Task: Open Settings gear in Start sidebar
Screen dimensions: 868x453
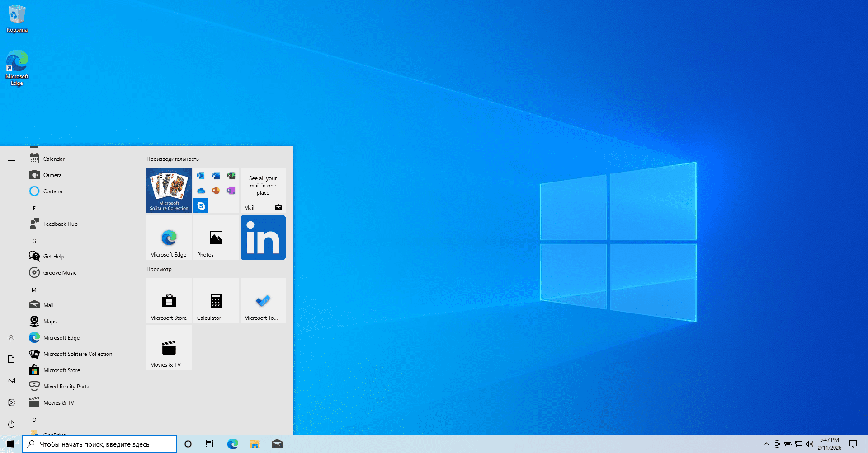Action: pyautogui.click(x=11, y=402)
